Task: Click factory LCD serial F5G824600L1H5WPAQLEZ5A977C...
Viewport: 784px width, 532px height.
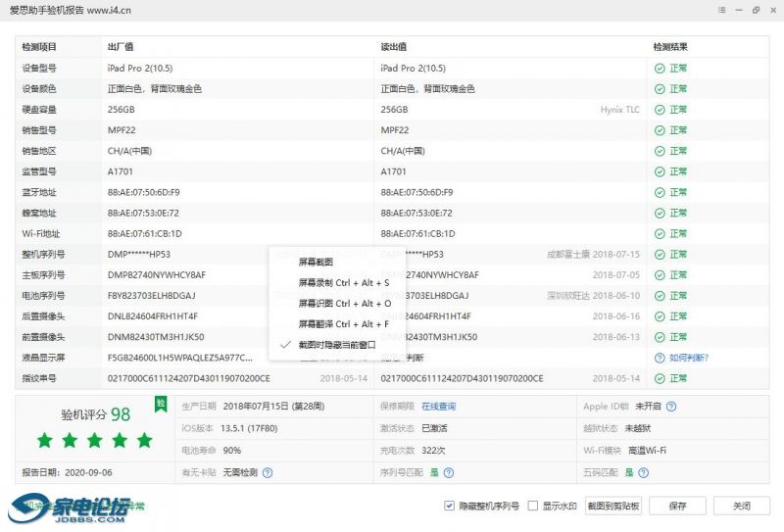Action: coord(180,358)
